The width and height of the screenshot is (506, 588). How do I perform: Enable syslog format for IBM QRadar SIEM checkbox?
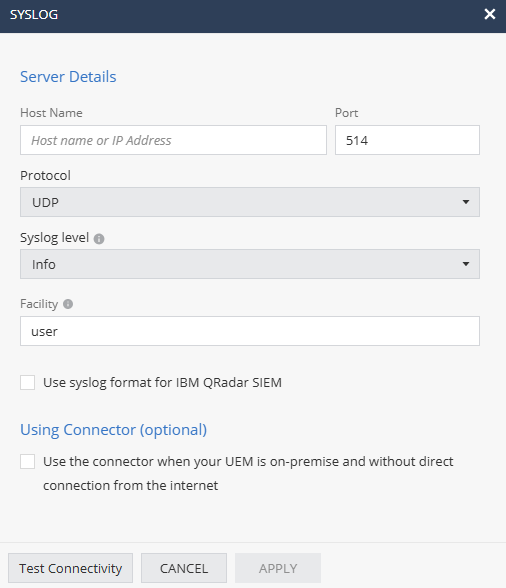point(27,382)
